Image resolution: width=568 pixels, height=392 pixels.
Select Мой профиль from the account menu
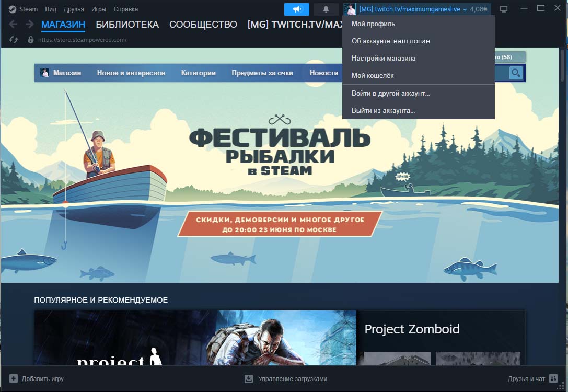click(x=419, y=24)
